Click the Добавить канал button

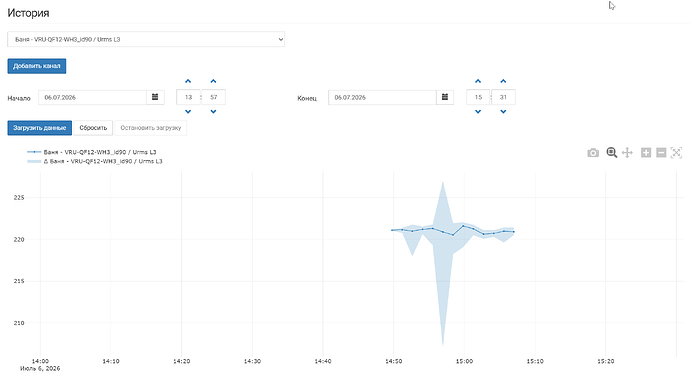point(37,66)
